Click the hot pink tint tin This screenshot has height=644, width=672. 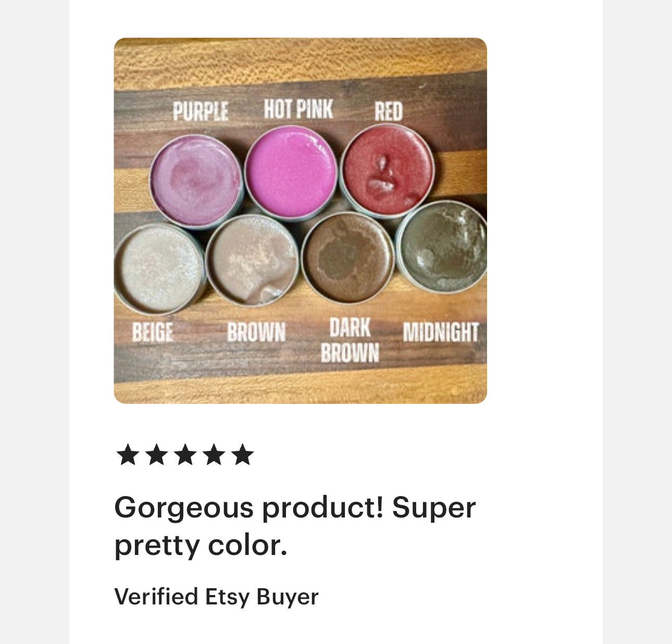[x=291, y=172]
